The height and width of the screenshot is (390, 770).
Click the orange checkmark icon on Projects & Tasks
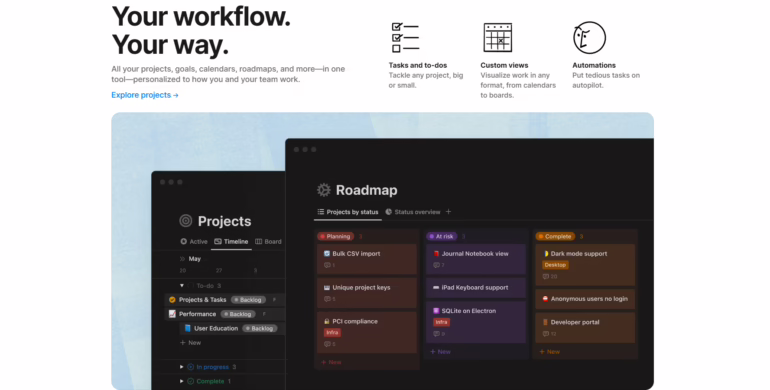(172, 300)
